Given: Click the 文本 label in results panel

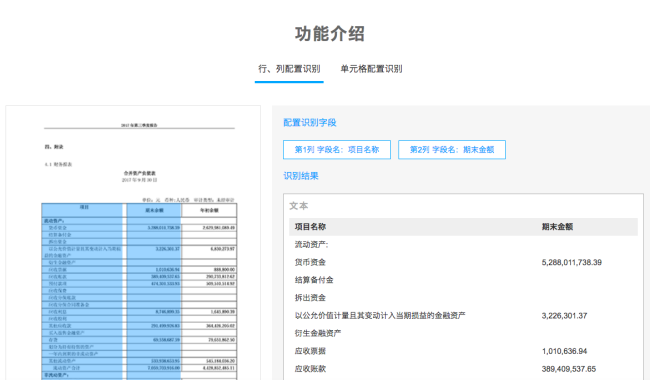Looking at the screenshot, I should [298, 206].
